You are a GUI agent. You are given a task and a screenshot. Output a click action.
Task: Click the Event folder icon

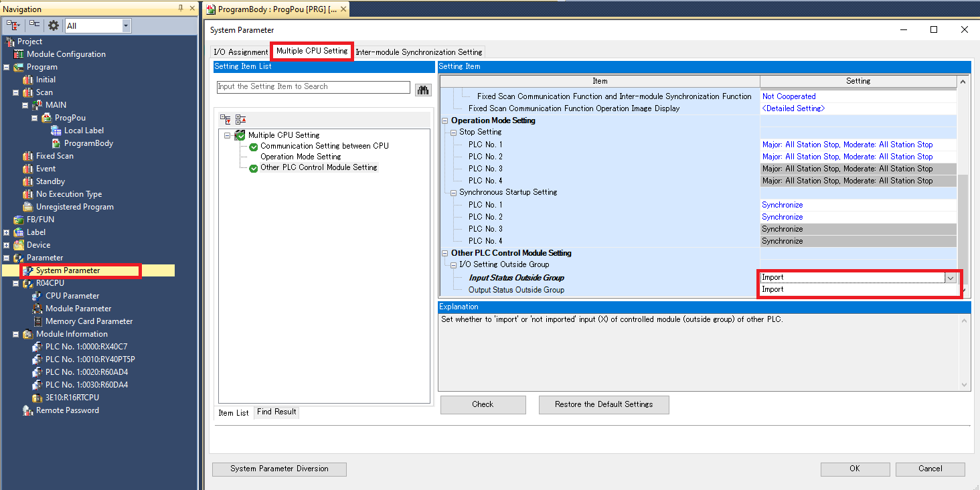(x=28, y=169)
